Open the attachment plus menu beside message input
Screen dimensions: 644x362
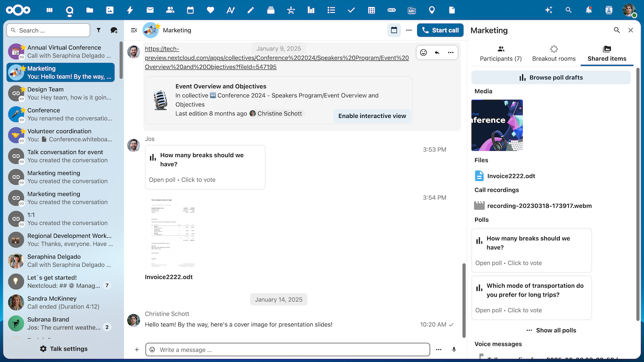[137, 350]
